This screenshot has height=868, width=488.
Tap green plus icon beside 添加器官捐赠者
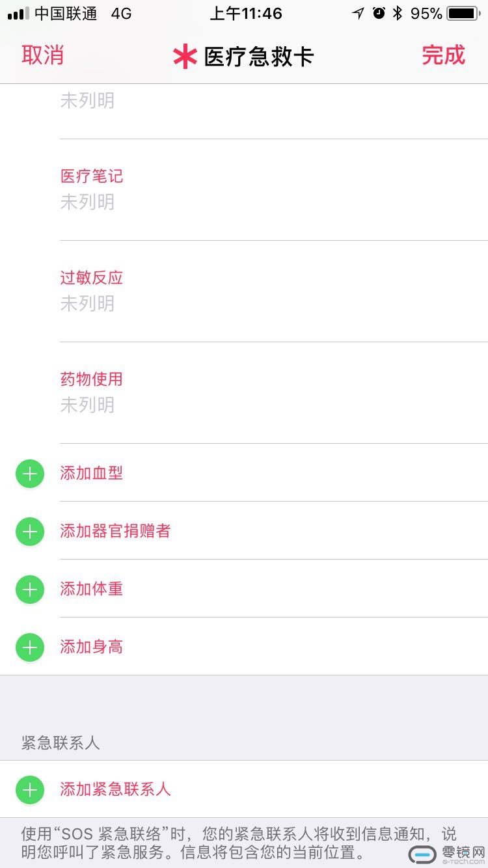(x=29, y=532)
